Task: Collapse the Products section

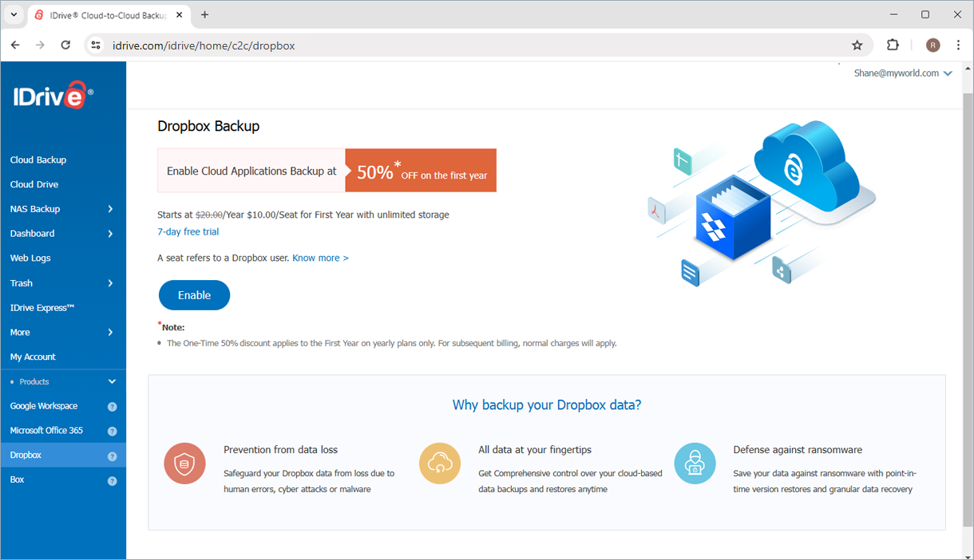Action: pyautogui.click(x=112, y=382)
